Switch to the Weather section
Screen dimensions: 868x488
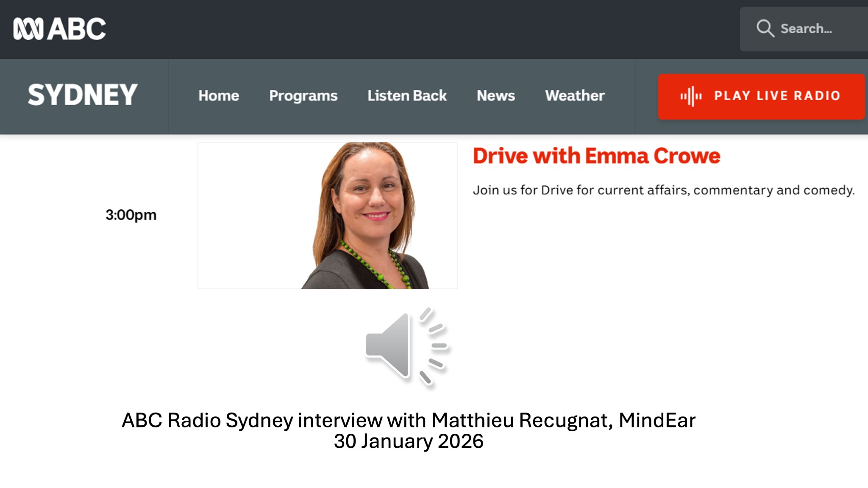(575, 96)
